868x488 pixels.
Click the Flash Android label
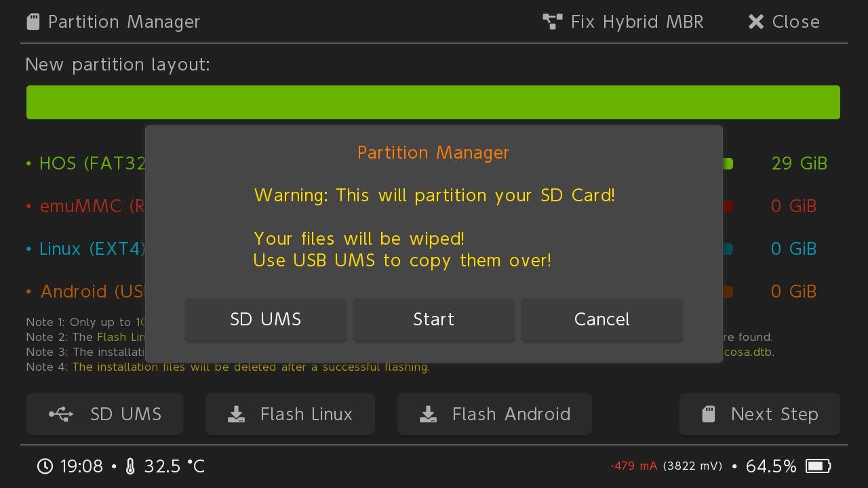click(511, 414)
